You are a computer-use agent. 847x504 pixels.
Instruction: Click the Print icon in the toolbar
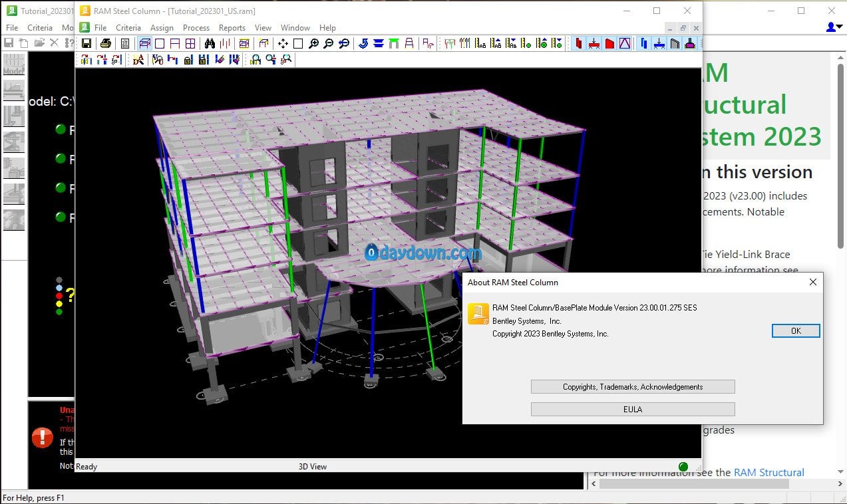pos(105,43)
